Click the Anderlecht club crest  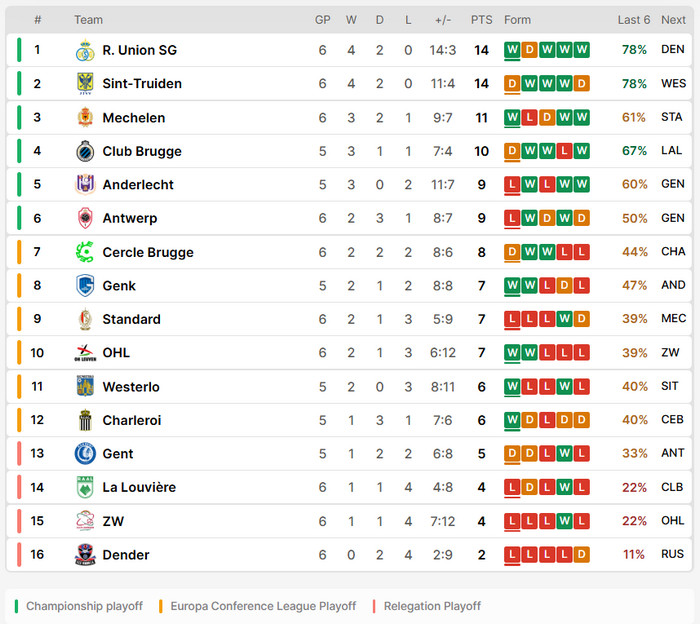pyautogui.click(x=85, y=184)
